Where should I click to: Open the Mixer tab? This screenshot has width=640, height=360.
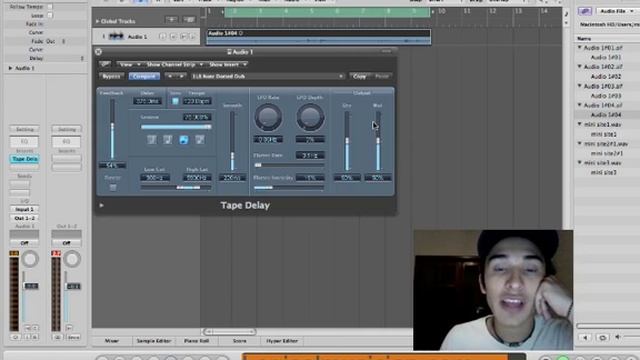tap(112, 341)
